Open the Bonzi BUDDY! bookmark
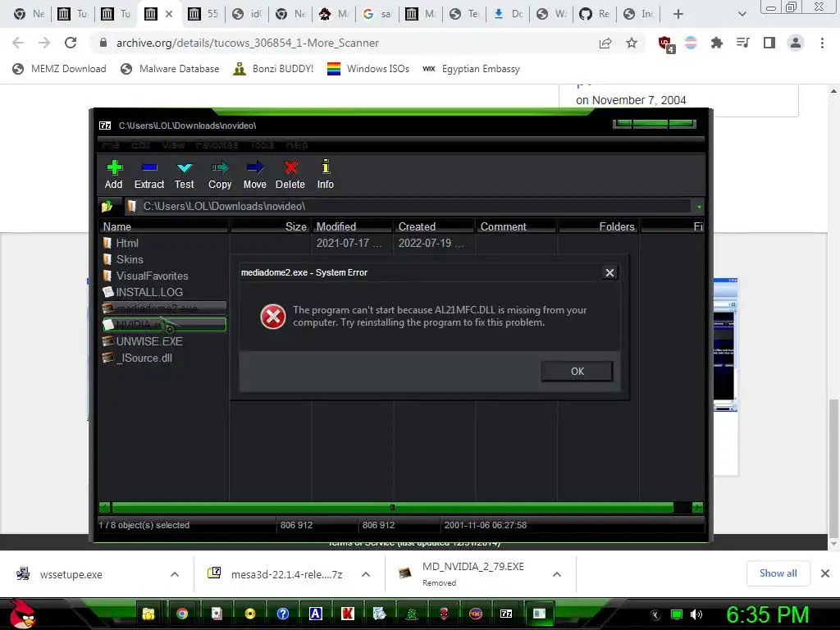The height and width of the screenshot is (630, 840). pos(274,69)
